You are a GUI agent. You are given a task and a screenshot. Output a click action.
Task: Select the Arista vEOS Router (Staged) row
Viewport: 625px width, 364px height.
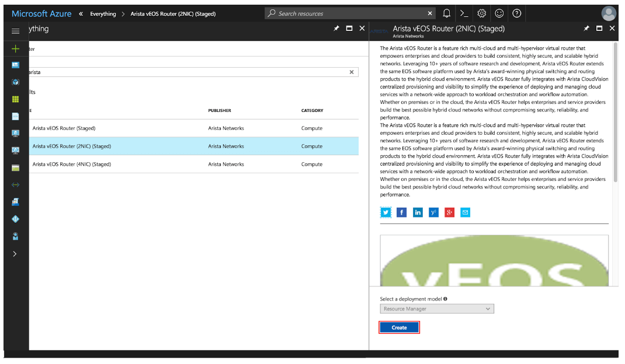194,128
